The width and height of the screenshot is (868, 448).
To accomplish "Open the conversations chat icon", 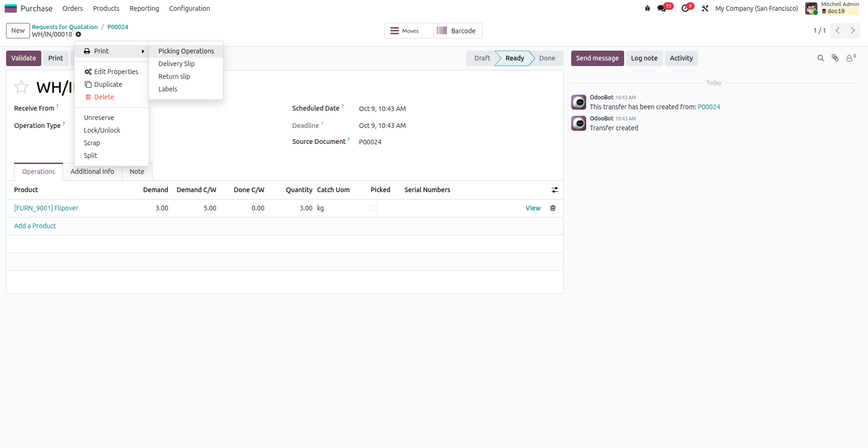I will point(662,8).
